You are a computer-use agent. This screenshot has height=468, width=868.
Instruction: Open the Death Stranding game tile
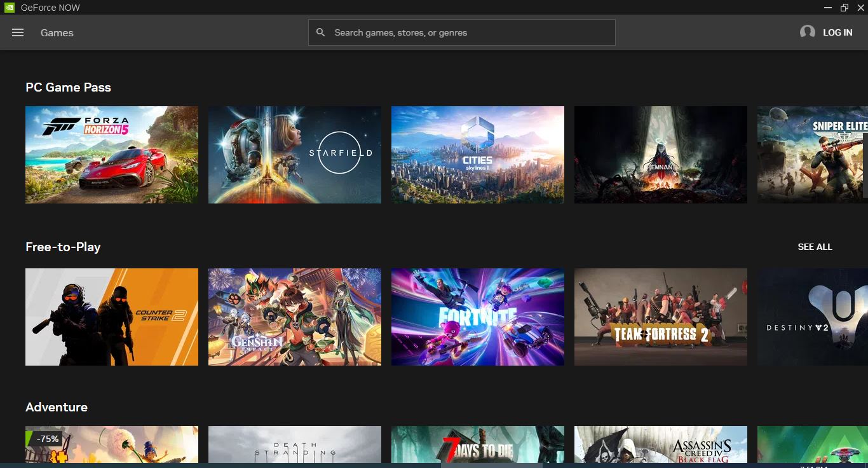(x=295, y=444)
